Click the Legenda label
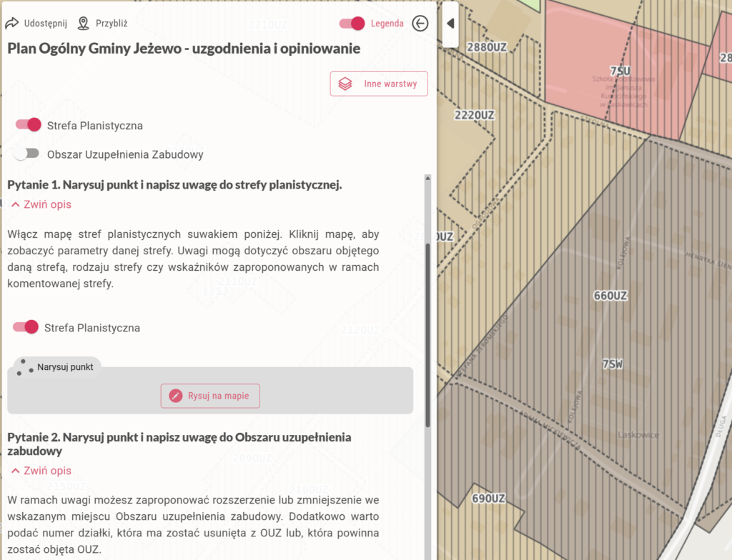The height and width of the screenshot is (560, 732). tap(387, 24)
